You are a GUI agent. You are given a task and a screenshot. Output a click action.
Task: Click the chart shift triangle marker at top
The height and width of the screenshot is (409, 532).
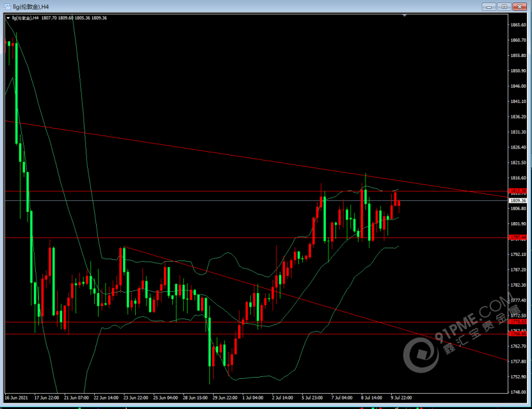point(404,15)
